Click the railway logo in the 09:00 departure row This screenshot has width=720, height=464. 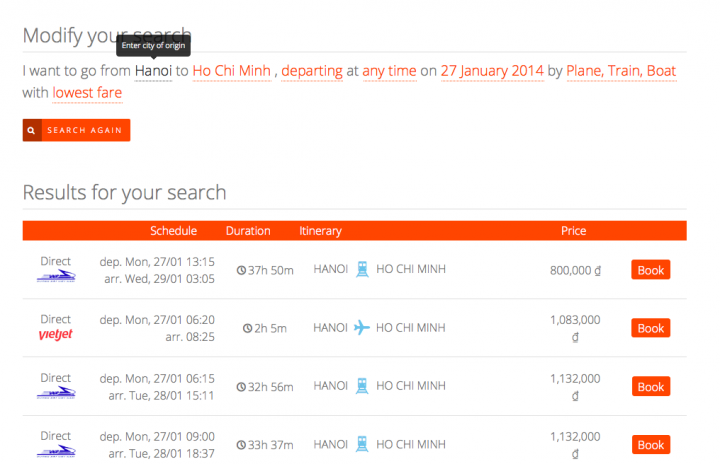pos(56,451)
